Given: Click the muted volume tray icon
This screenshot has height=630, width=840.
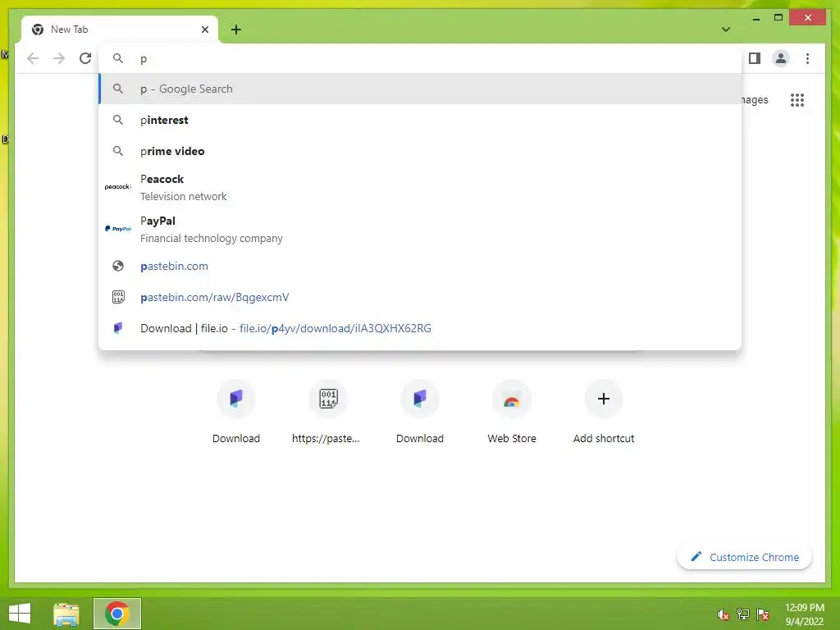Looking at the screenshot, I should click(x=723, y=614).
